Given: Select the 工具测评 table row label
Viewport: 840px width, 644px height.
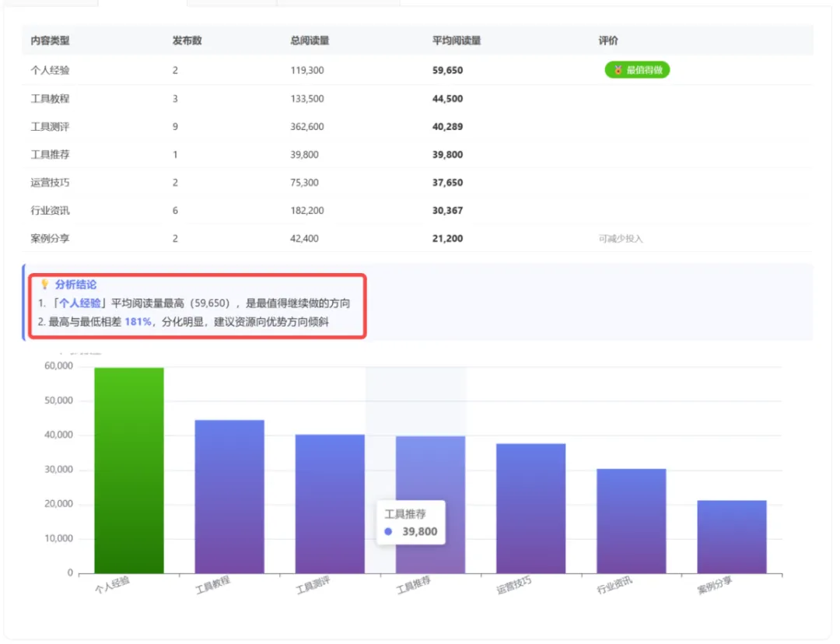Looking at the screenshot, I should coord(50,127).
